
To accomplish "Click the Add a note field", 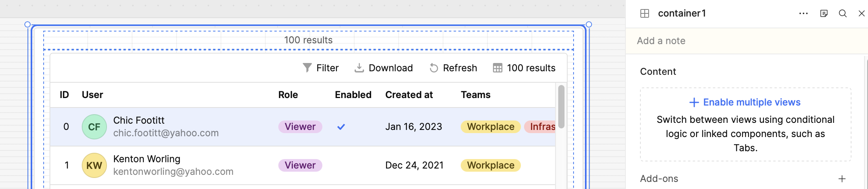I will click(747, 41).
